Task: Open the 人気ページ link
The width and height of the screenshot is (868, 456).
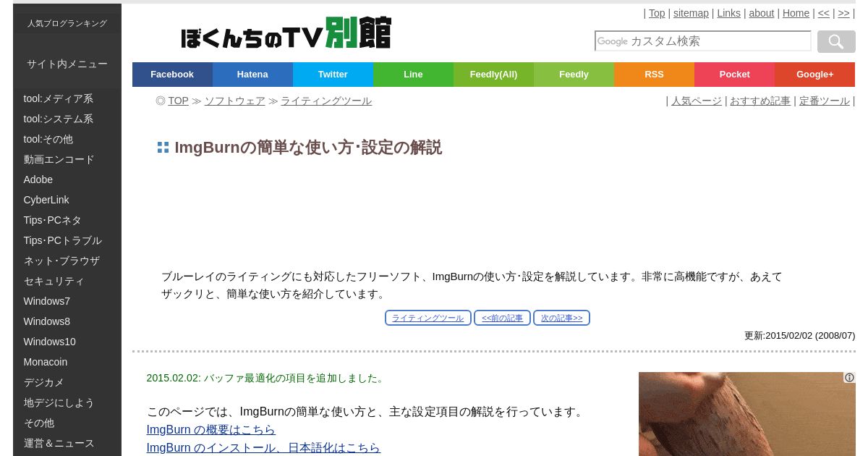Action: pyautogui.click(x=697, y=101)
